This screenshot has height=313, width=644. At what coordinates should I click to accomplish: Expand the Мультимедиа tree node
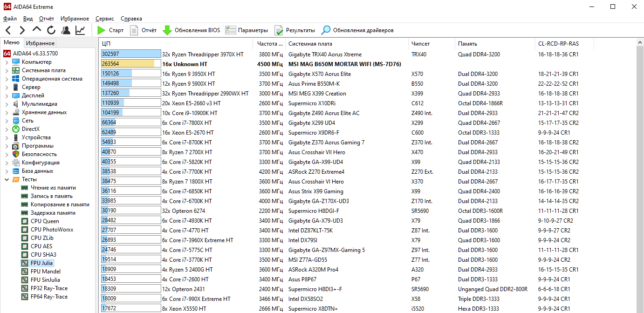click(x=7, y=104)
